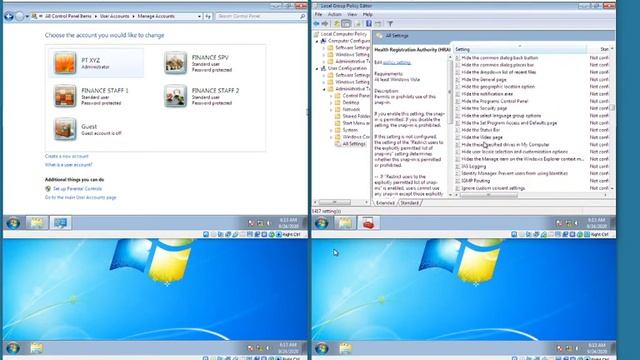640x360 pixels.
Task: Open the Guest account picture
Action: pyautogui.click(x=65, y=129)
